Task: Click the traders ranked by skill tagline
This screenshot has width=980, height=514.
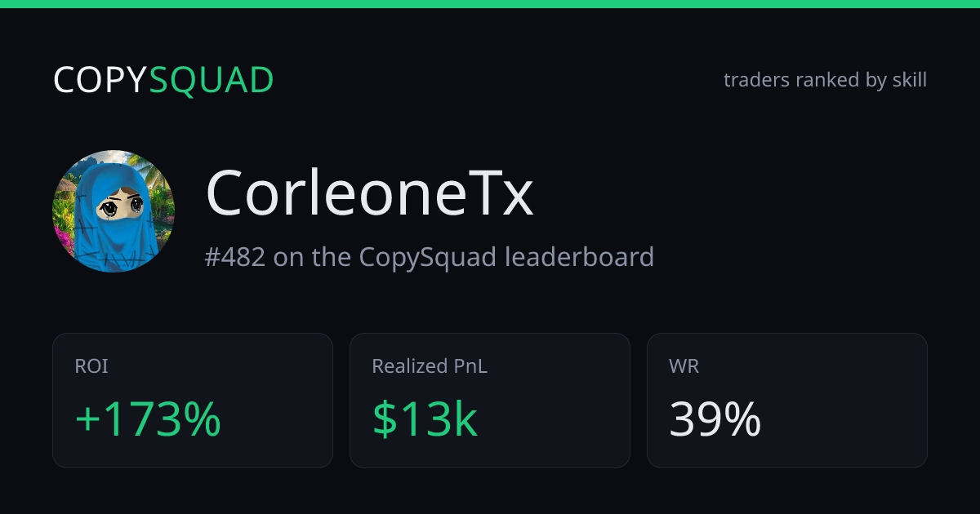Action: 825,80
